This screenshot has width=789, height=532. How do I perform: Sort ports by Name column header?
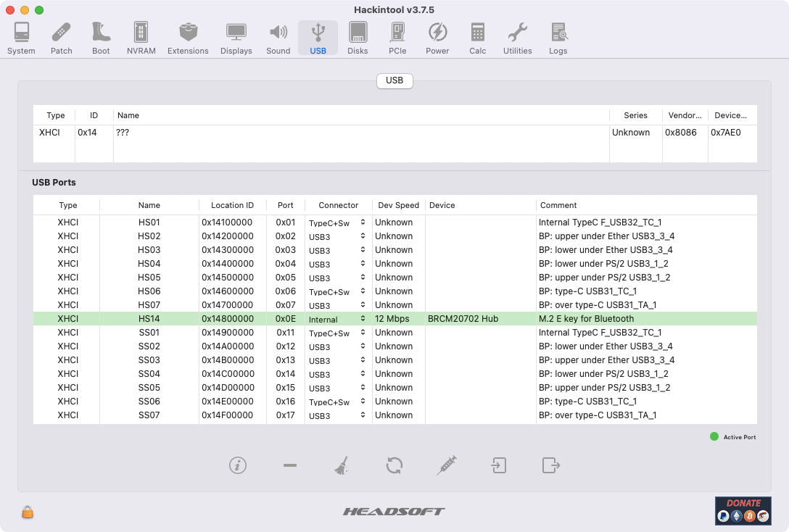(x=149, y=205)
